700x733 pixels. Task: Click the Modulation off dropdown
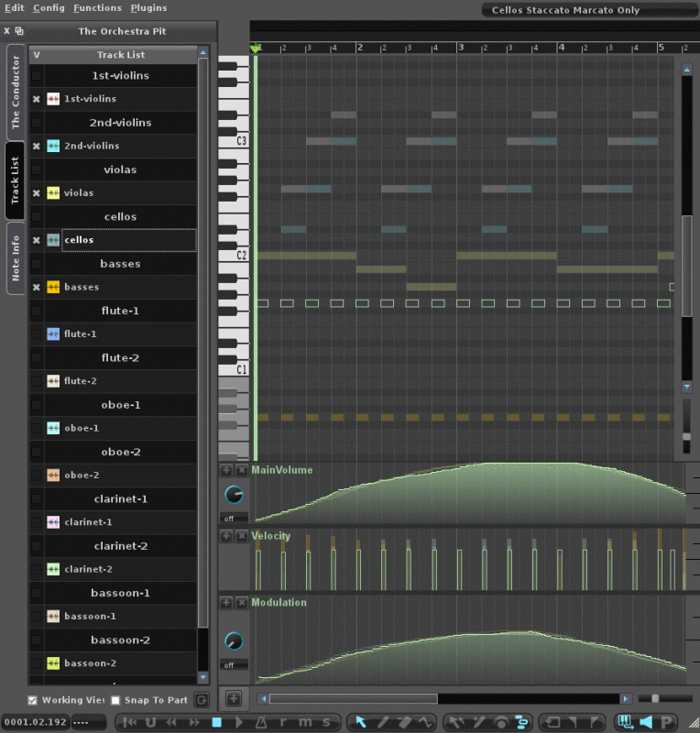coord(234,665)
